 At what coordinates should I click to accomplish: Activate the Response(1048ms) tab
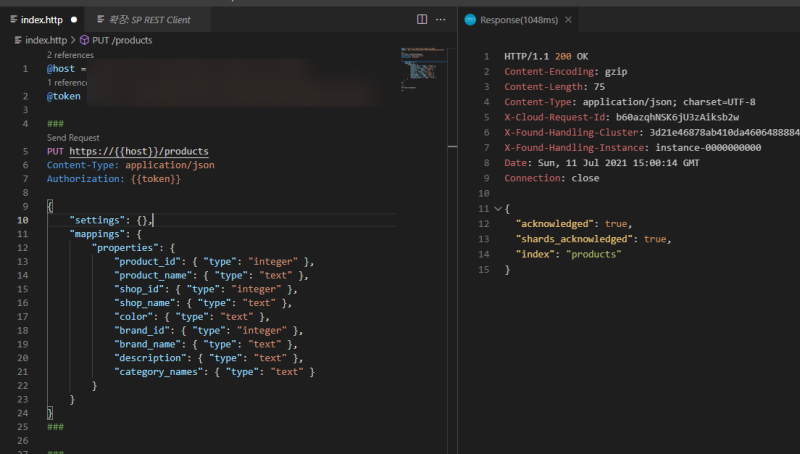click(x=518, y=19)
